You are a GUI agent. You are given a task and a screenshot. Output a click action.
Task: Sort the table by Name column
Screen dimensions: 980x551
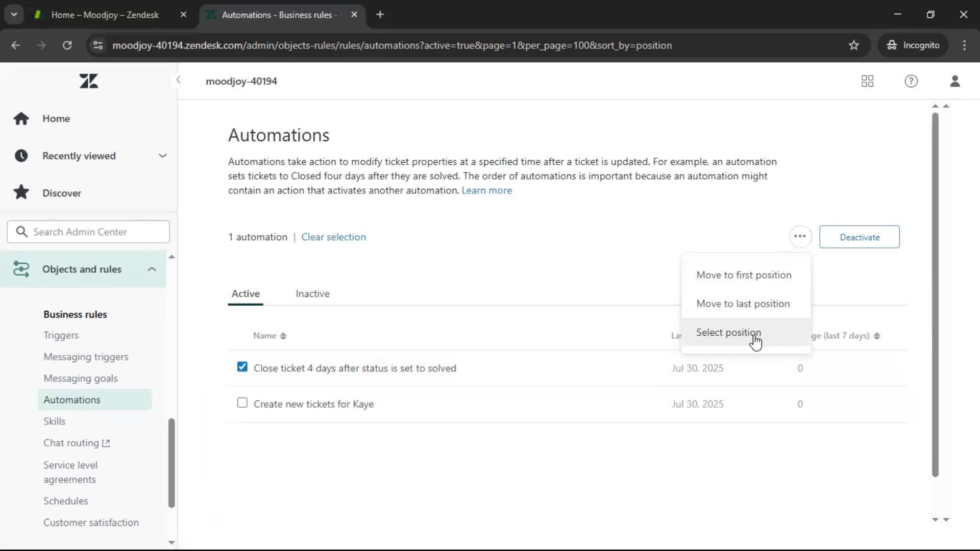(269, 336)
